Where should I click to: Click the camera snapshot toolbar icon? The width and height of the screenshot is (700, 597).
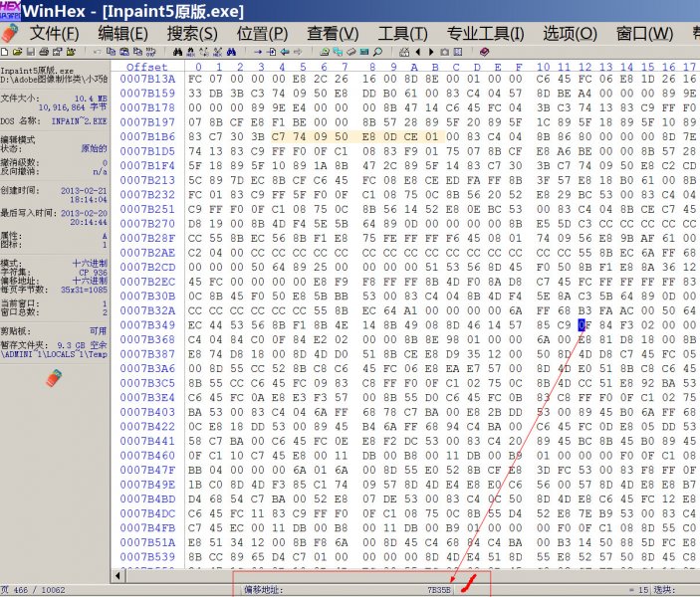(x=445, y=52)
